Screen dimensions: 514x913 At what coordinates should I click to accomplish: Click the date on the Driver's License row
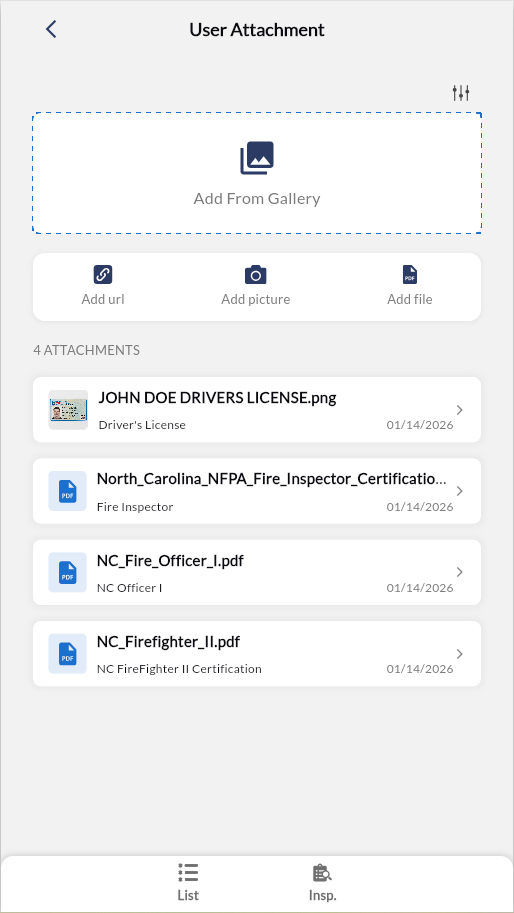(x=420, y=424)
